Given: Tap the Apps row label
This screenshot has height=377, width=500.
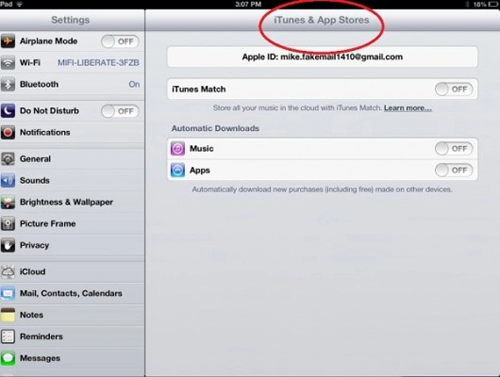Looking at the screenshot, I should (200, 170).
